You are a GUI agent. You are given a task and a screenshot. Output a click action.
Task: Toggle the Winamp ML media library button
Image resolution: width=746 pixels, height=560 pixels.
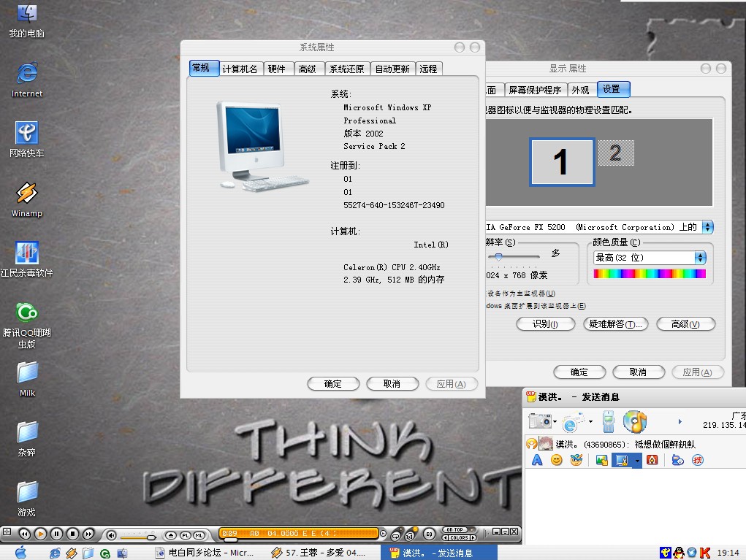(199, 535)
